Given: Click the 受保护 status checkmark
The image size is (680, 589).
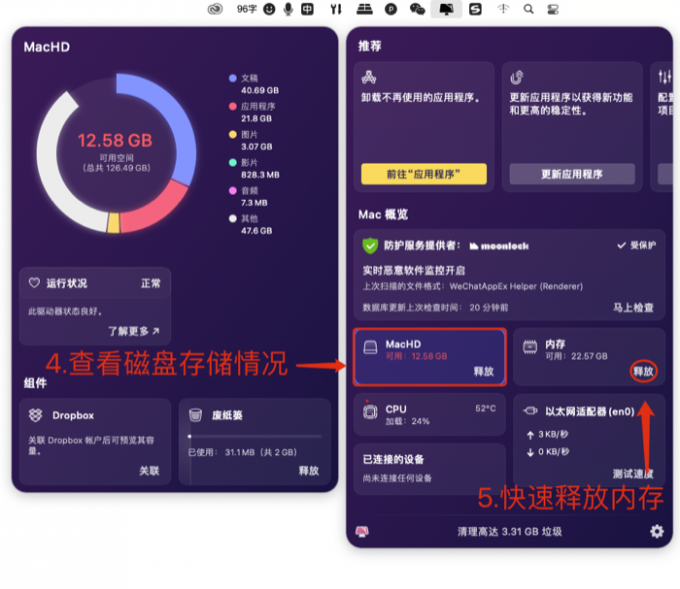Looking at the screenshot, I should click(x=622, y=245).
